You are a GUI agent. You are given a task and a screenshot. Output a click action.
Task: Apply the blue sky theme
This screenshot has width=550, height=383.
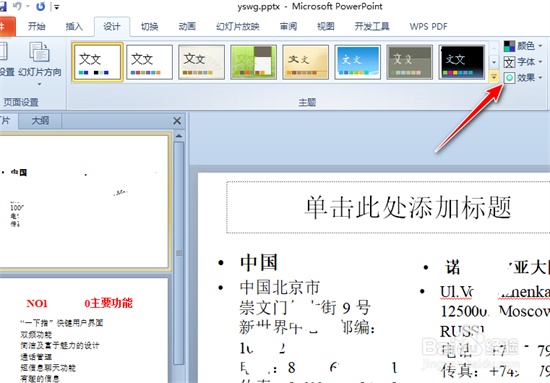[x=357, y=62]
